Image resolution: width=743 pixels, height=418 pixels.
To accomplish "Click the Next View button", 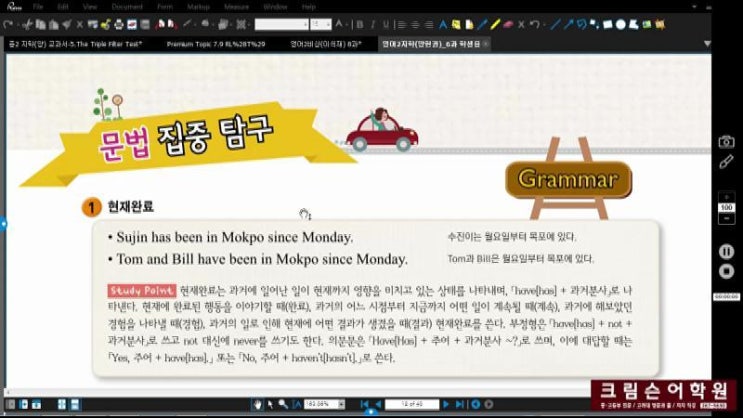I will tap(489, 404).
